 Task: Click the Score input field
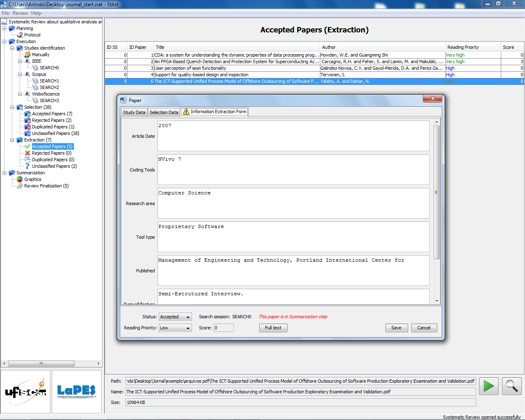[224, 328]
